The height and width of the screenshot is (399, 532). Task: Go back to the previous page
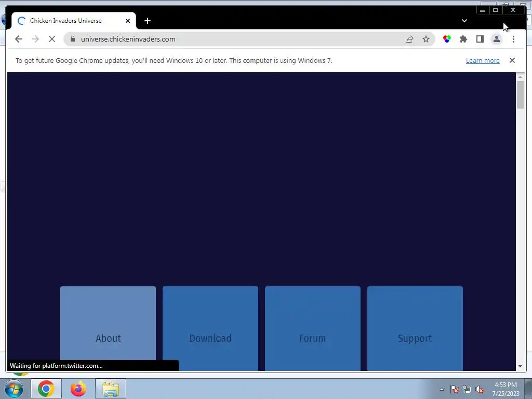(19, 39)
